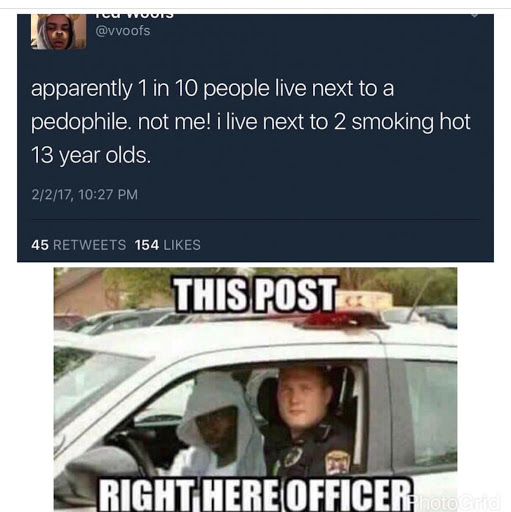Viewport: 511px width, 512px height.
Task: Click the 2/2/17, 10:27 PM timestamp
Action: point(84,194)
